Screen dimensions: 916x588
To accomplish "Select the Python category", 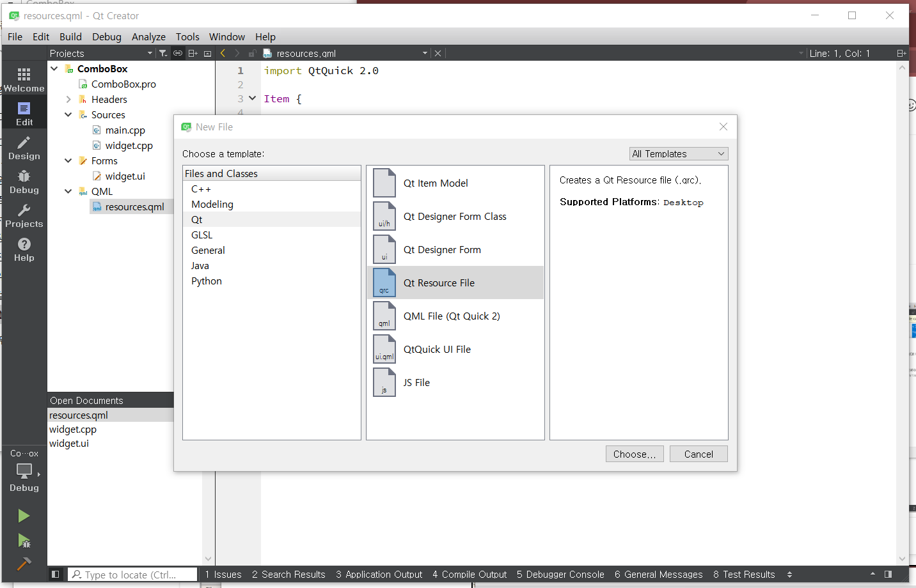I will [272, 281].
